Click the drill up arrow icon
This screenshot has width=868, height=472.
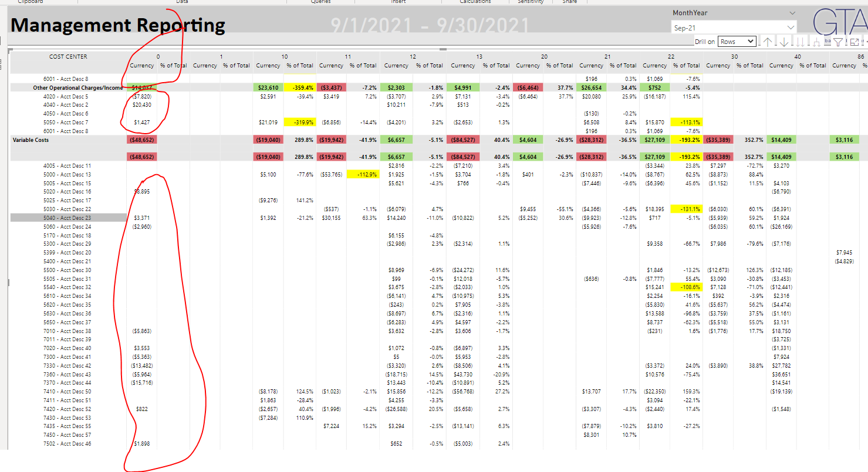coord(768,42)
